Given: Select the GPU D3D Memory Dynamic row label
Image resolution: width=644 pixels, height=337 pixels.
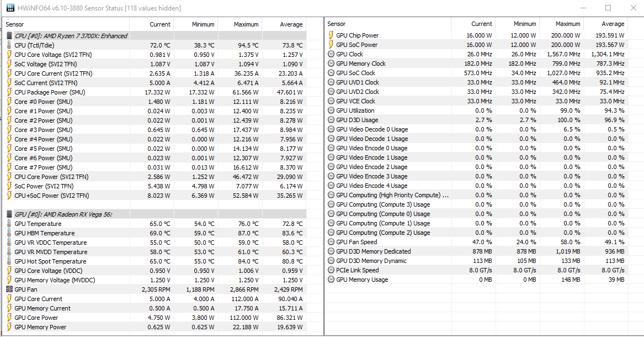Looking at the screenshot, I should tap(371, 261).
